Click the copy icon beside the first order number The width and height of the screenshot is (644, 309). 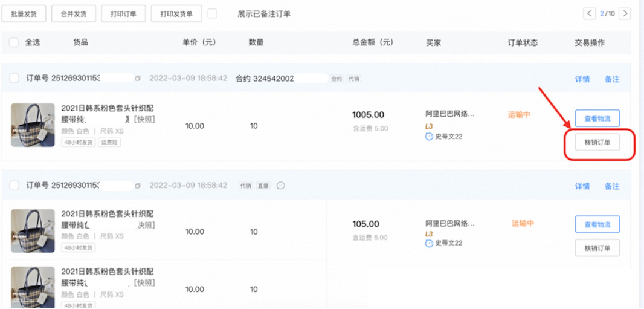click(x=138, y=79)
